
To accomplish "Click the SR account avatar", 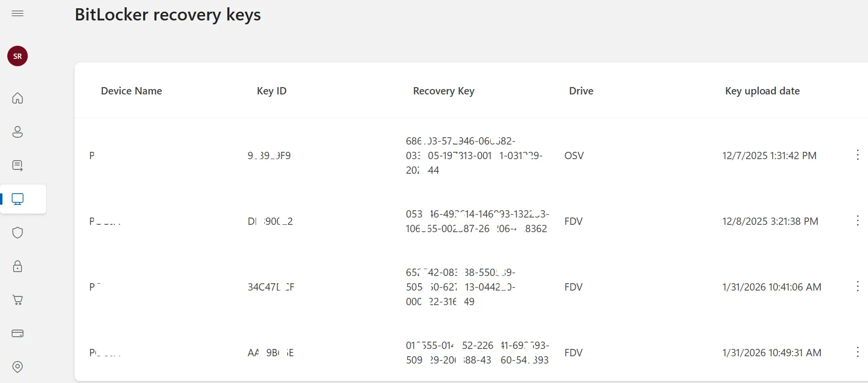I will pyautogui.click(x=18, y=56).
